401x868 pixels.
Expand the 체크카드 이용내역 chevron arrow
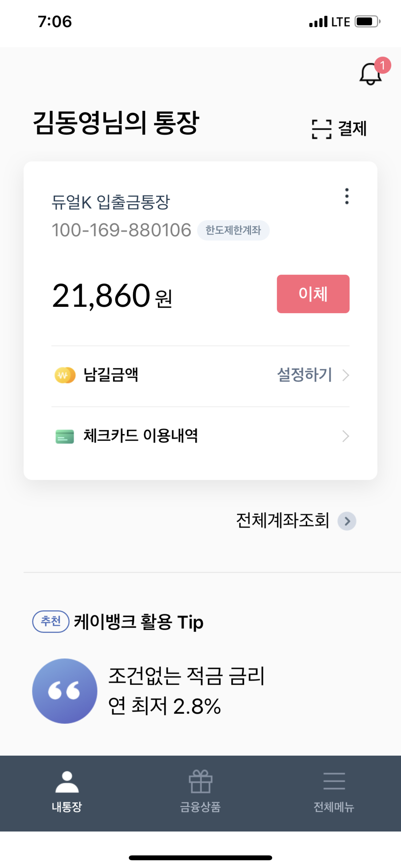pyautogui.click(x=346, y=436)
